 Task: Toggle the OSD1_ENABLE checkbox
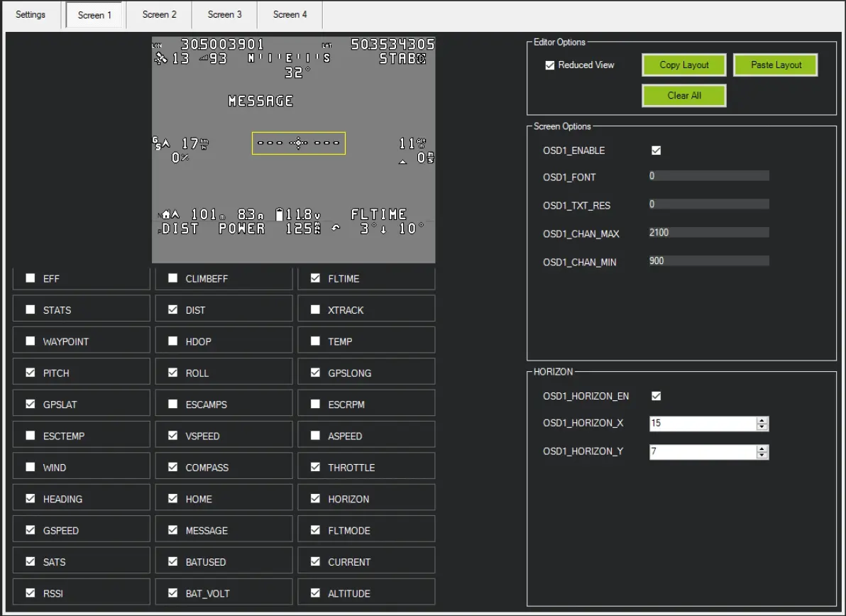pyautogui.click(x=656, y=150)
